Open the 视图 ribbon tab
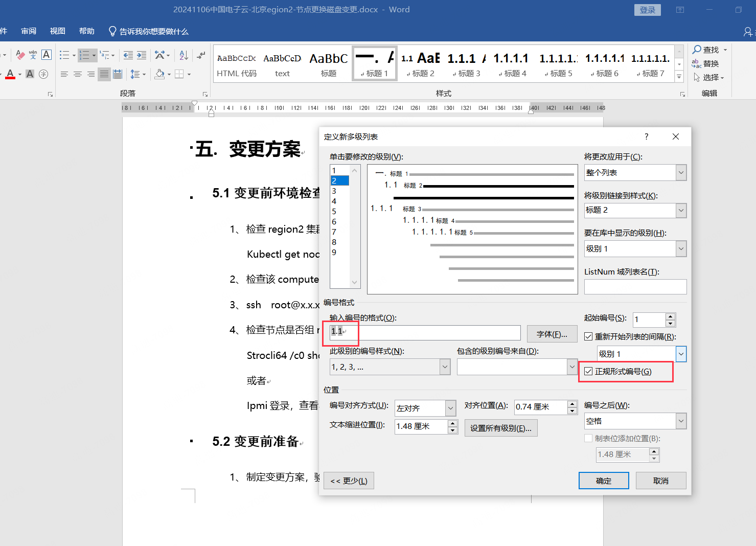This screenshot has height=546, width=756. [x=58, y=31]
